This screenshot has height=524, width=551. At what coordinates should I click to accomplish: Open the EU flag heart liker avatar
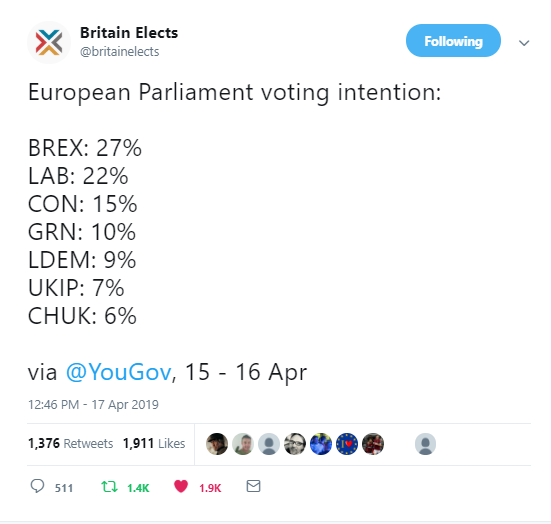pyautogui.click(x=347, y=444)
